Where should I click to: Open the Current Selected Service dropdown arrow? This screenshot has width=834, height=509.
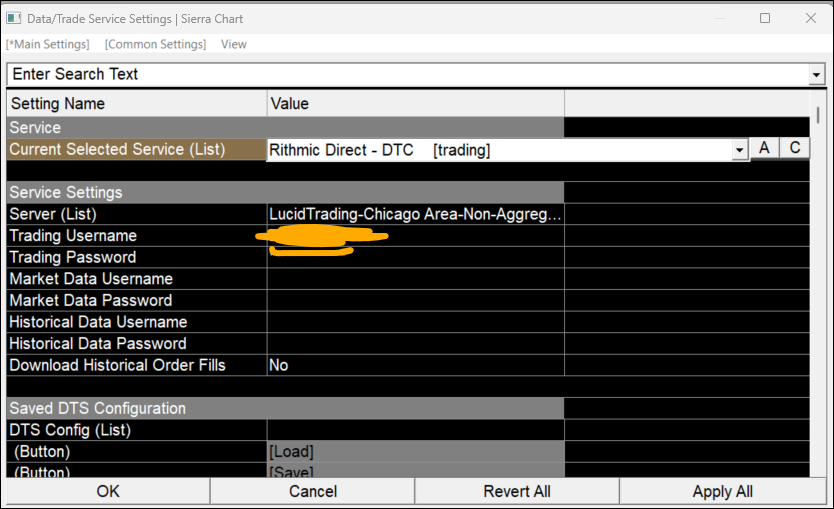[x=739, y=150]
